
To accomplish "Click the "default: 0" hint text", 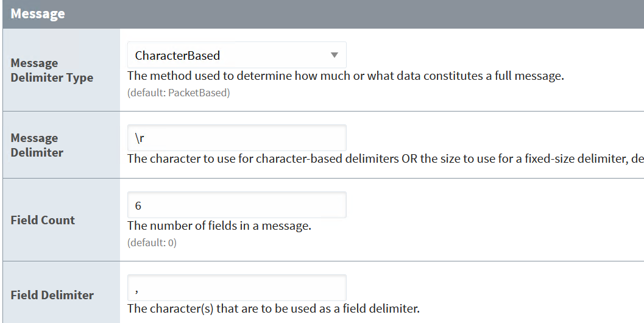I will pos(152,243).
